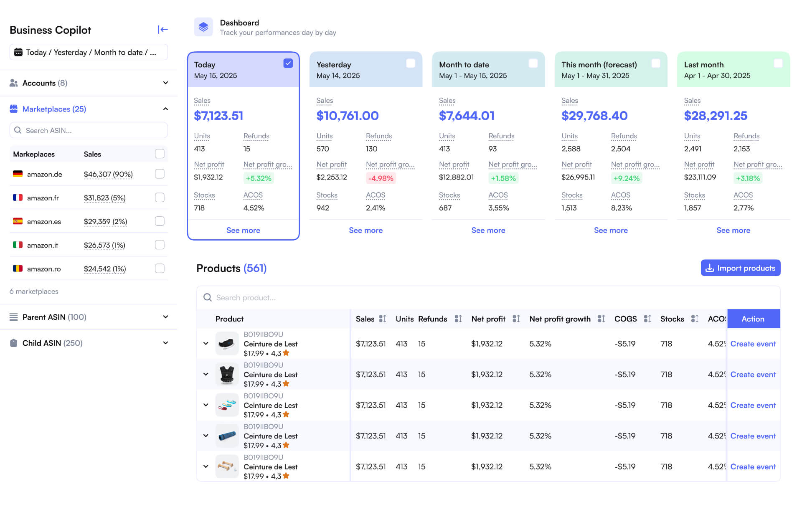The image size is (802, 532).
Task: Expand the Accounts section
Action: pos(165,83)
